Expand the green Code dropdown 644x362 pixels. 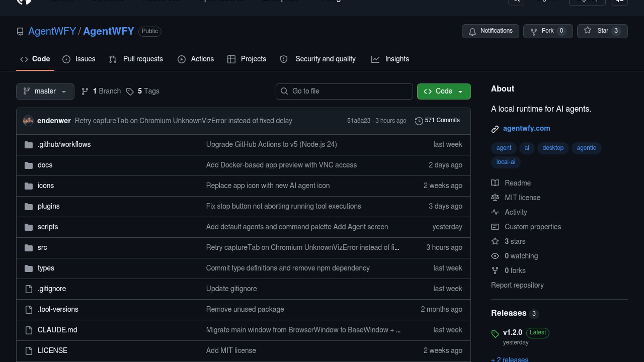point(443,92)
